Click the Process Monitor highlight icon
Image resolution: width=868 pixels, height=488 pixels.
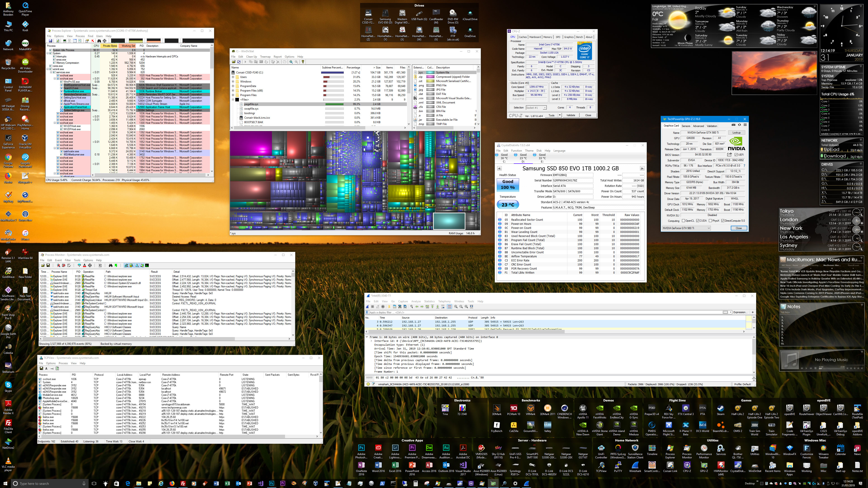pyautogui.click(x=85, y=265)
